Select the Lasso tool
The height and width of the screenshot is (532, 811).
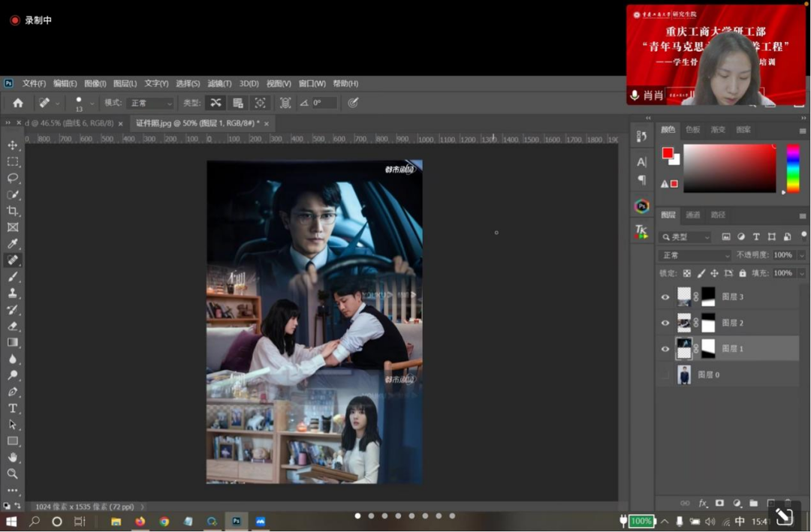pos(13,179)
